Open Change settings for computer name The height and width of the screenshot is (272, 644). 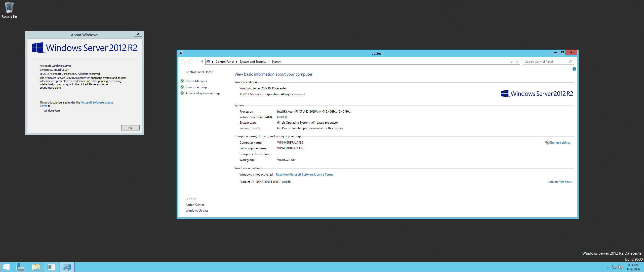[559, 143]
